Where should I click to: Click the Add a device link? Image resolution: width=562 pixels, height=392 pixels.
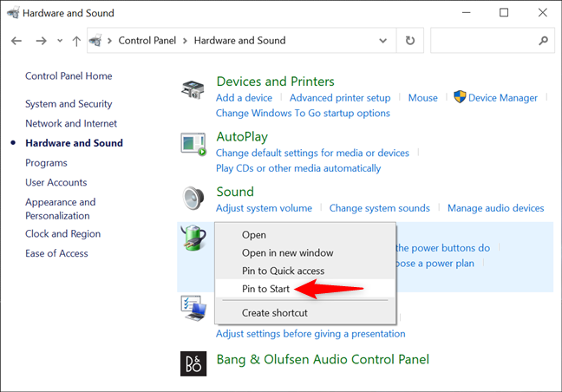tap(244, 98)
